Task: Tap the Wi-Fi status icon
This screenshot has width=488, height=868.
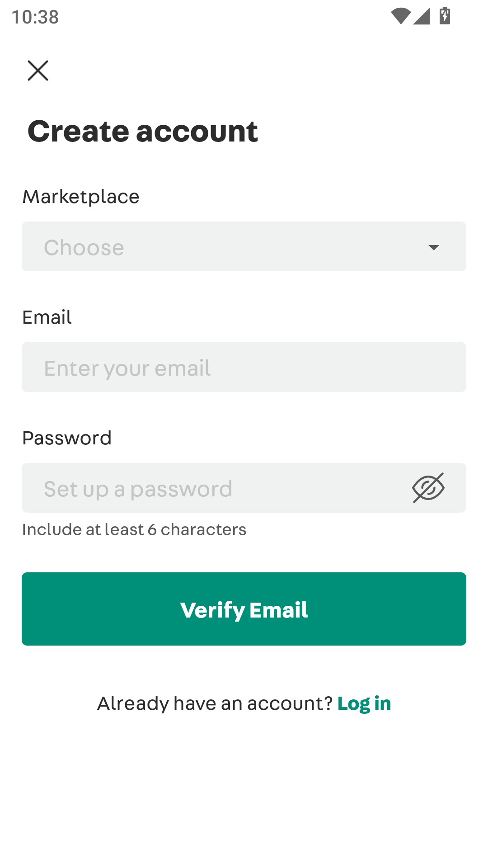Action: pos(400,16)
